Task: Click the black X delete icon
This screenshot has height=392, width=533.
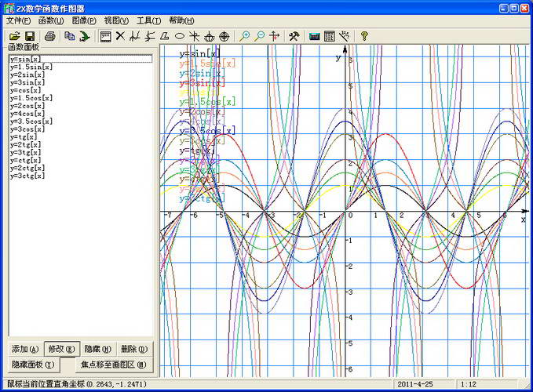Action: point(120,36)
